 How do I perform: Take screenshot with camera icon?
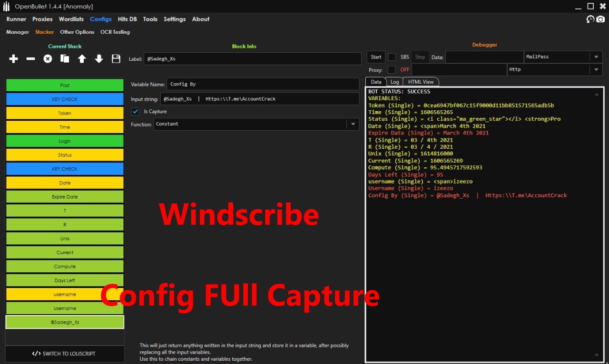[x=600, y=19]
